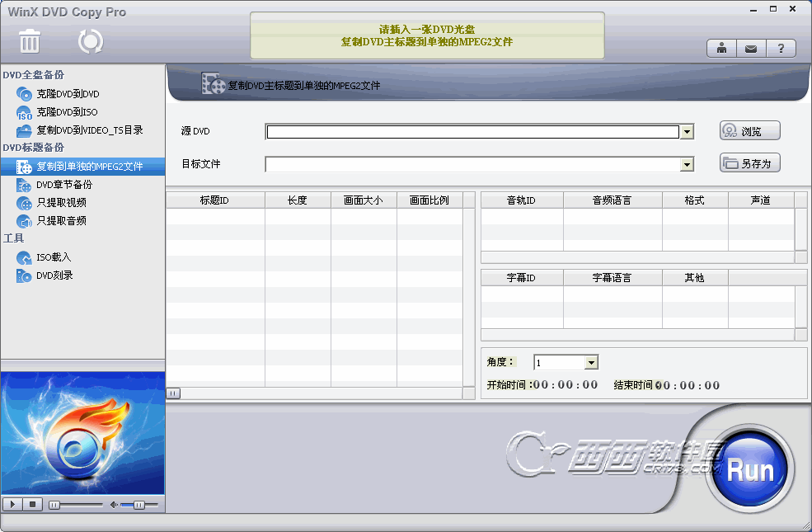Image resolution: width=812 pixels, height=532 pixels.
Task: Click the trash can delete icon
Action: point(30,41)
